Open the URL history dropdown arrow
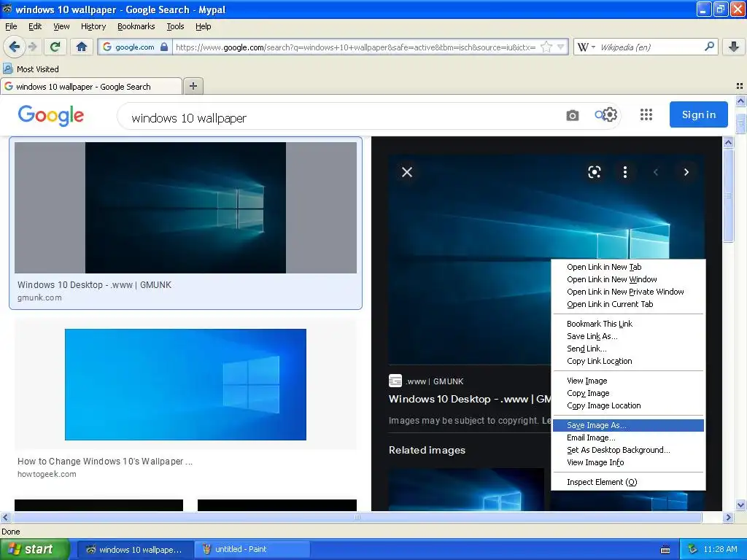The width and height of the screenshot is (747, 560). [561, 47]
